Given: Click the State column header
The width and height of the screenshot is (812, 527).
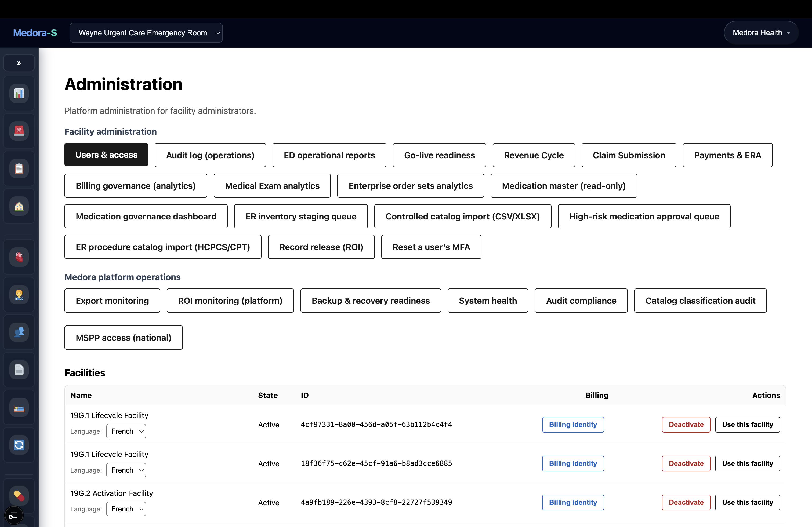Looking at the screenshot, I should click(x=268, y=396).
